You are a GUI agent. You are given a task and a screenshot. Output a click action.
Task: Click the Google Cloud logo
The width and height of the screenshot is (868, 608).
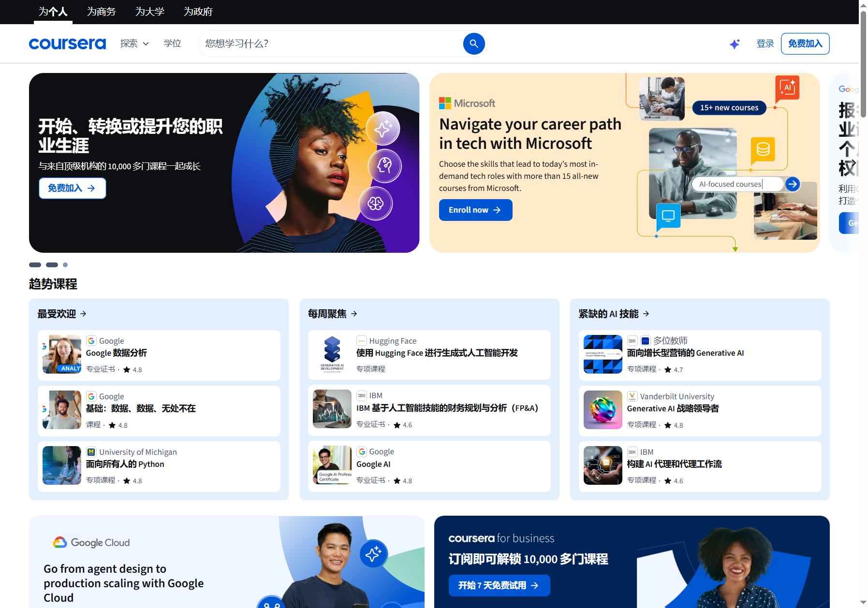(x=91, y=542)
